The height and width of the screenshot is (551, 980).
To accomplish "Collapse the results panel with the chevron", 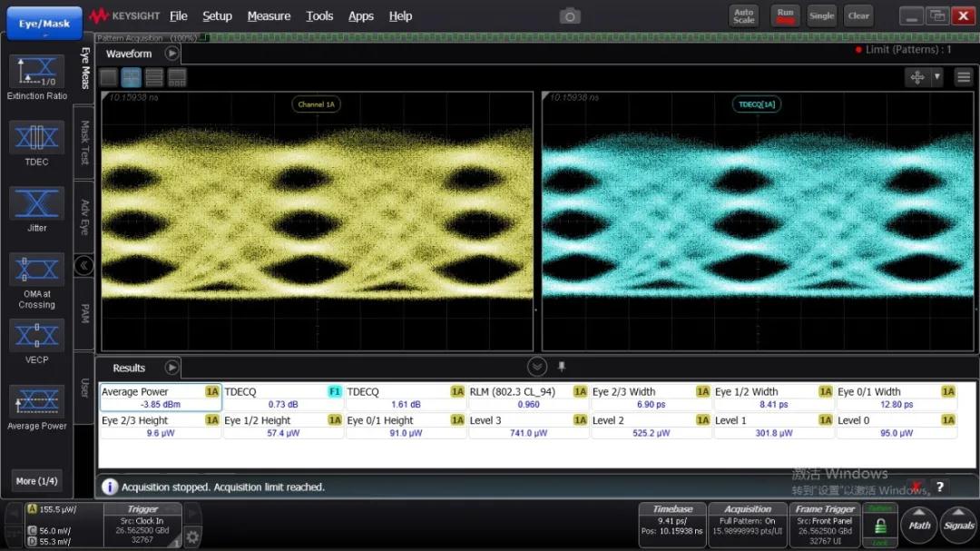I will (537, 367).
